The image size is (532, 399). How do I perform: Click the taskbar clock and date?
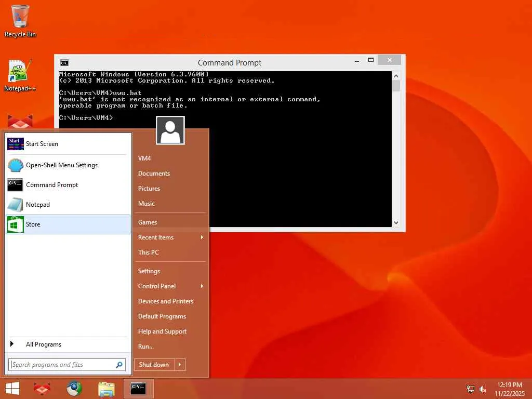click(x=510, y=389)
